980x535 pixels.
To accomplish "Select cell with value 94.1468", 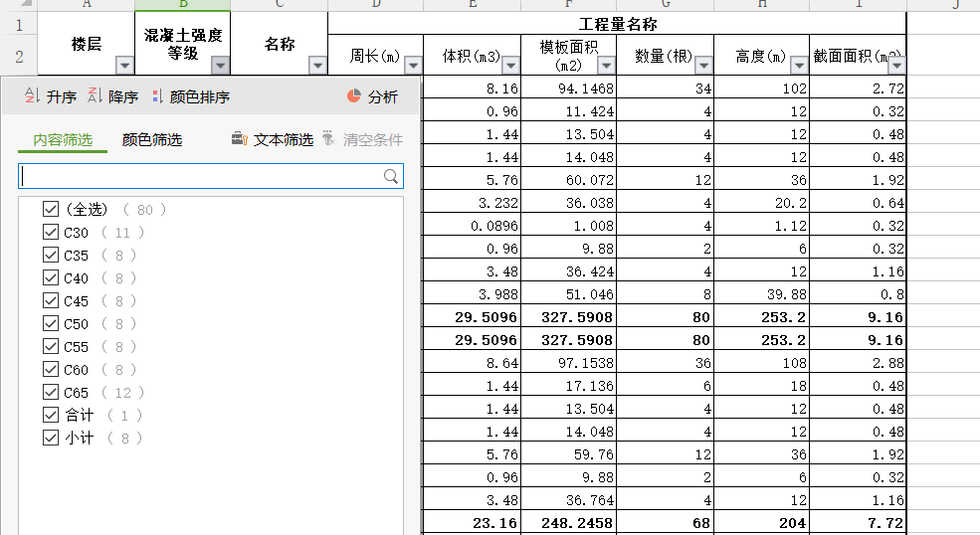I will [569, 89].
